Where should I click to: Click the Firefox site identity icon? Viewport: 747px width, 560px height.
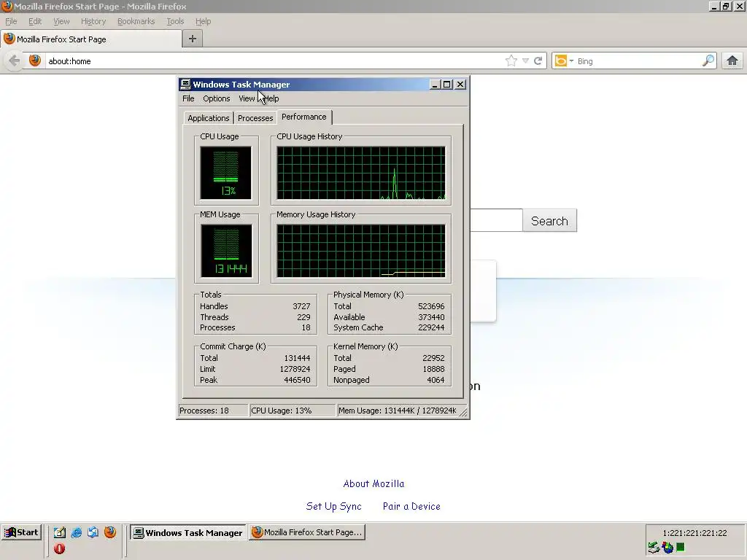click(x=35, y=61)
